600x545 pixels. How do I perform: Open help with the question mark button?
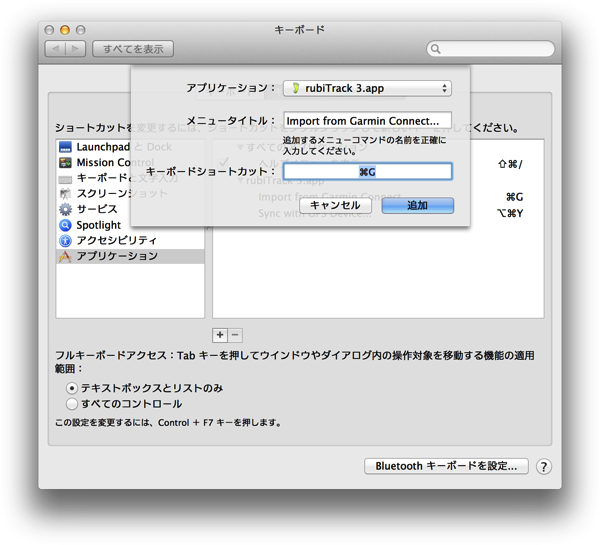(544, 466)
